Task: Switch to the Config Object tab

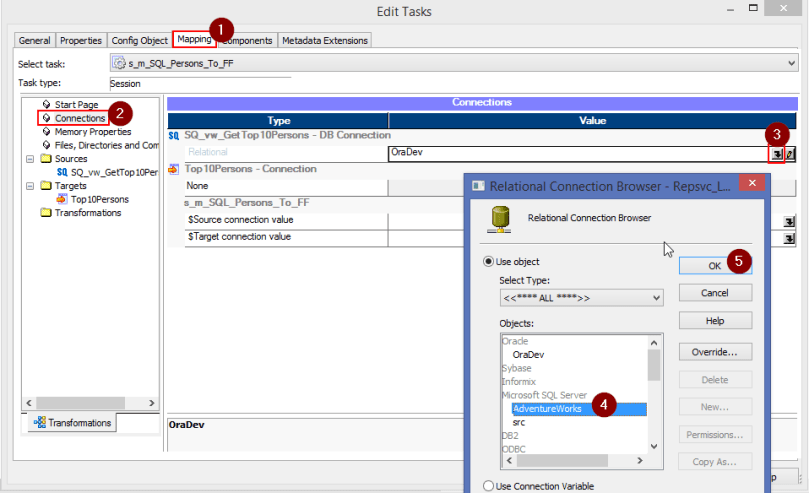Action: 138,40
